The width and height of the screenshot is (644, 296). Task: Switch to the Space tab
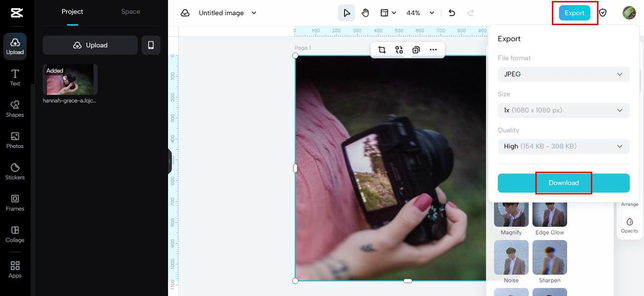click(131, 12)
